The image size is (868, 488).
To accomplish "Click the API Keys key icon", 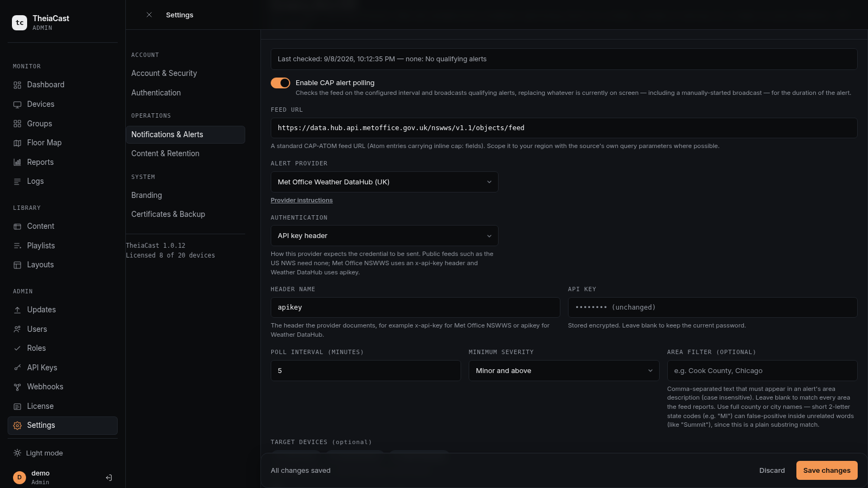I will point(17,368).
